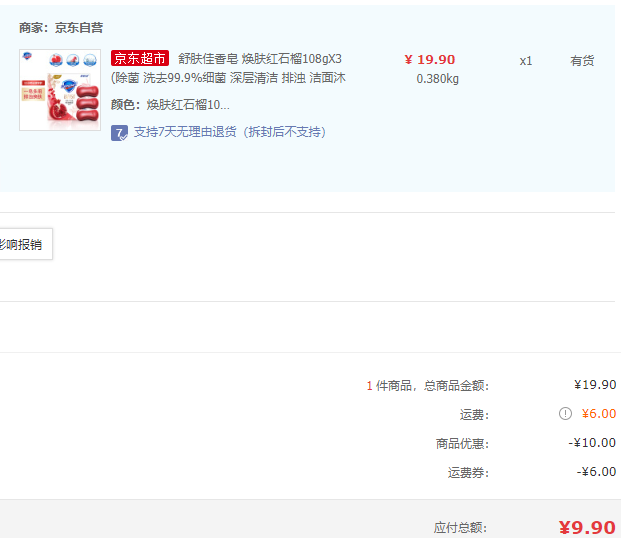621x538 pixels.
Task: Open 支持7天无理由退货 return policy link
Action: [x=230, y=132]
